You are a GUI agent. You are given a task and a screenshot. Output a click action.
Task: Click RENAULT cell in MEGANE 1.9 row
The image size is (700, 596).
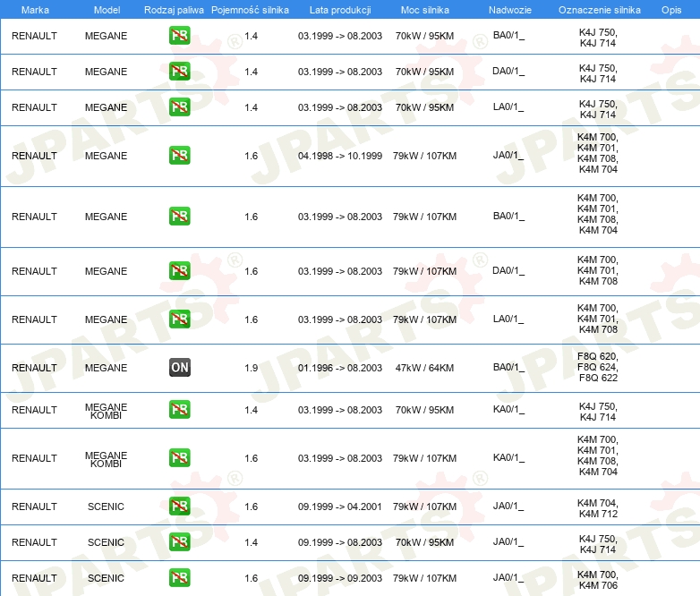click(34, 368)
